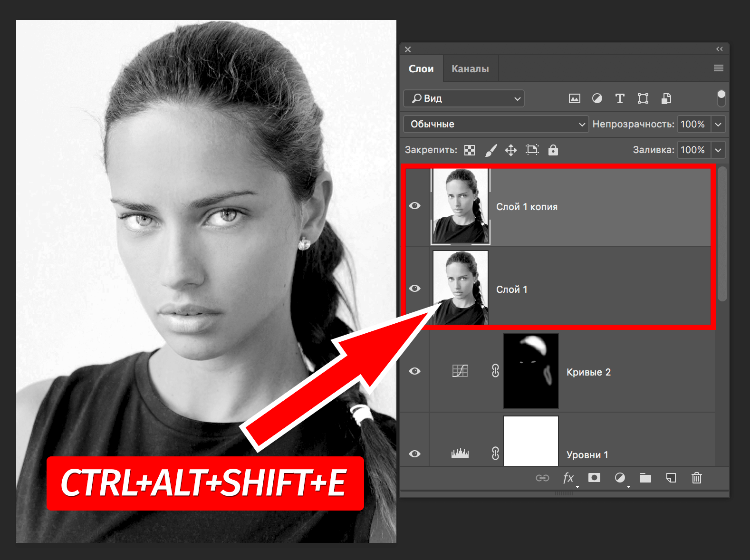Open the Layers panel options menu

click(718, 68)
